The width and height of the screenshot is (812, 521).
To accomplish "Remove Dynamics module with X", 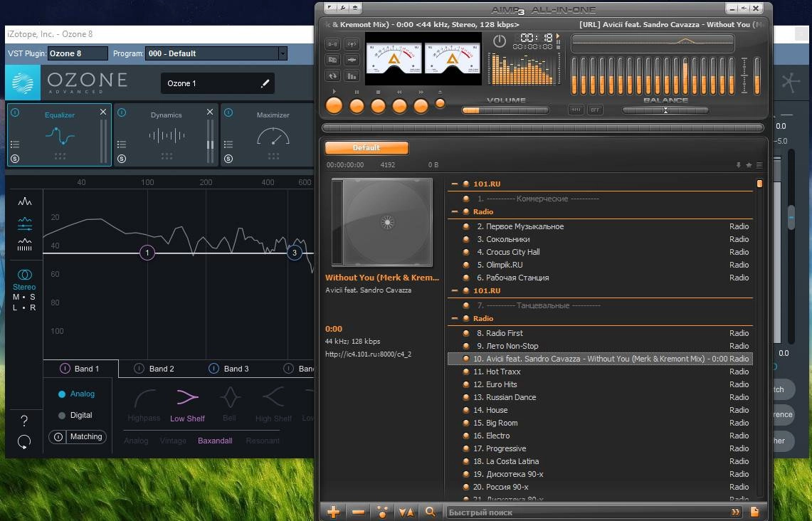I will point(210,112).
